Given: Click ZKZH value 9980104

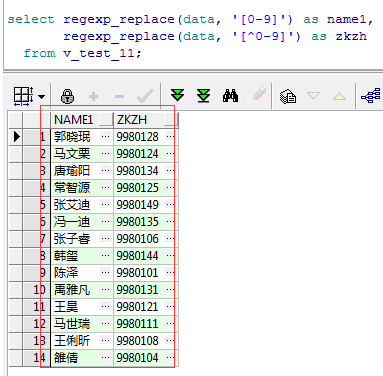Looking at the screenshot, I should tap(137, 358).
